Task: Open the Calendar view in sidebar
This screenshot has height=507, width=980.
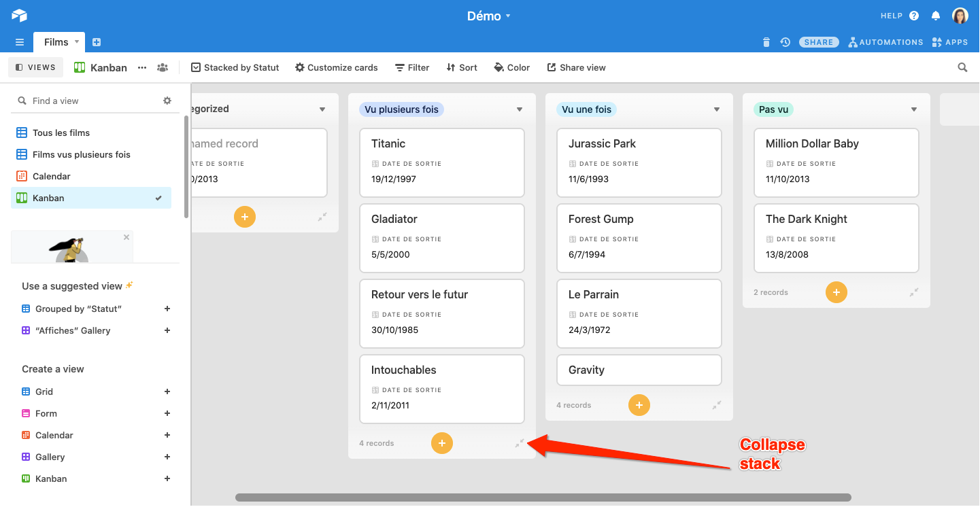Action: (91, 176)
